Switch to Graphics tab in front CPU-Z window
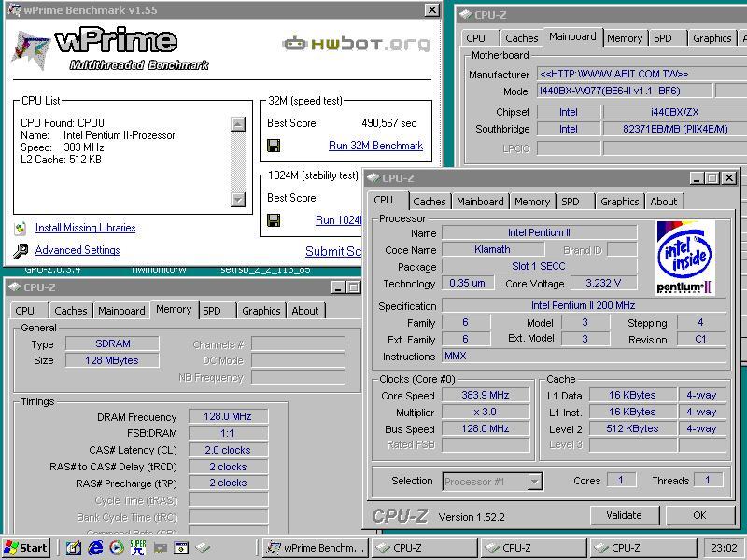 coord(619,202)
